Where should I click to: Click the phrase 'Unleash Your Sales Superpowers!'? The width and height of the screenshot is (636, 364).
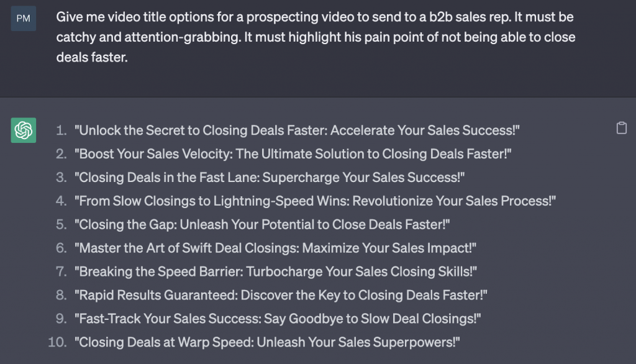pyautogui.click(x=356, y=342)
